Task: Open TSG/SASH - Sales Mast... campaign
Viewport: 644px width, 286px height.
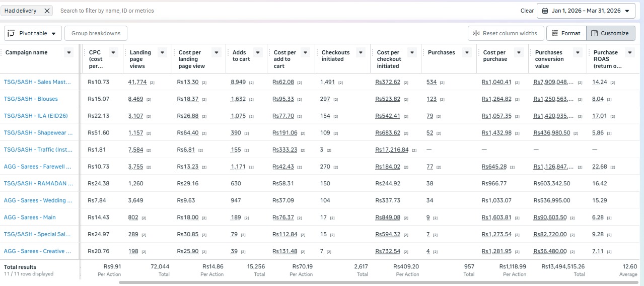Action: 37,82
